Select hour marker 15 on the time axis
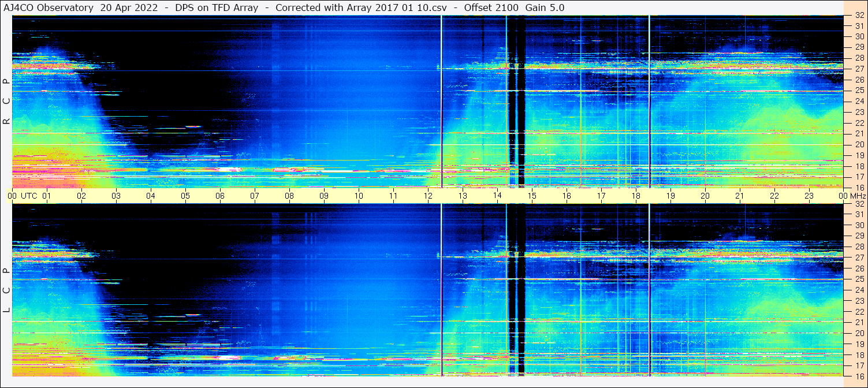868x388 pixels. (x=532, y=196)
